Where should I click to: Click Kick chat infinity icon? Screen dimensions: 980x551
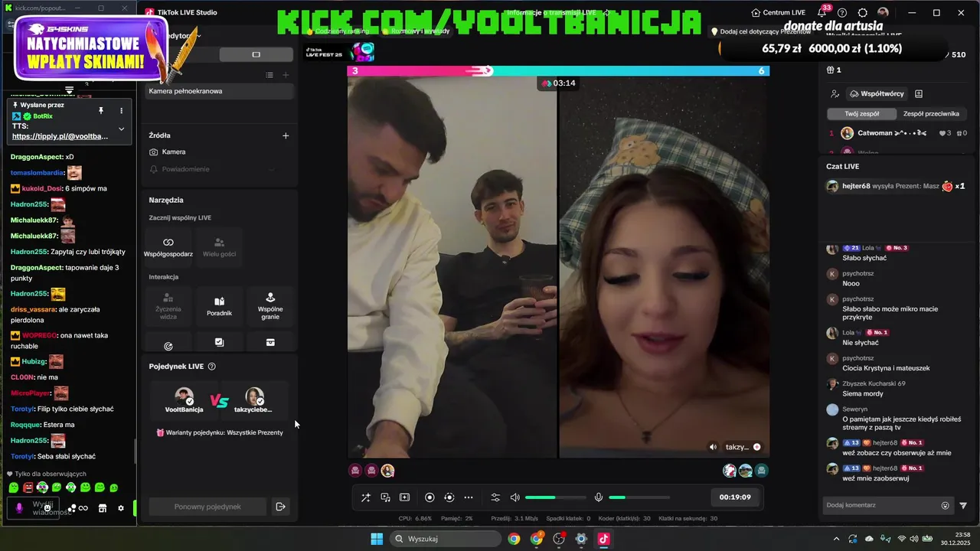pos(83,508)
